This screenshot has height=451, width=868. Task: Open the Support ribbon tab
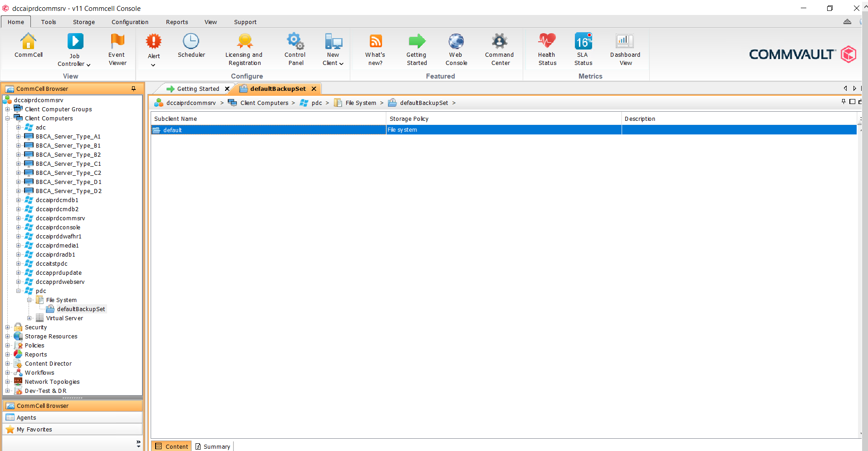pos(245,22)
